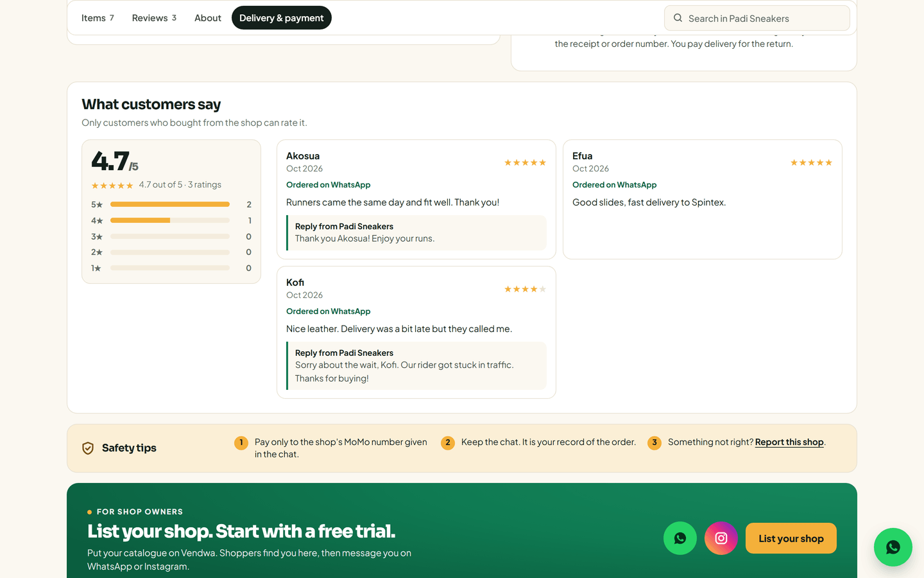Switch to the Items tab
This screenshot has height=578, width=924.
tap(98, 18)
